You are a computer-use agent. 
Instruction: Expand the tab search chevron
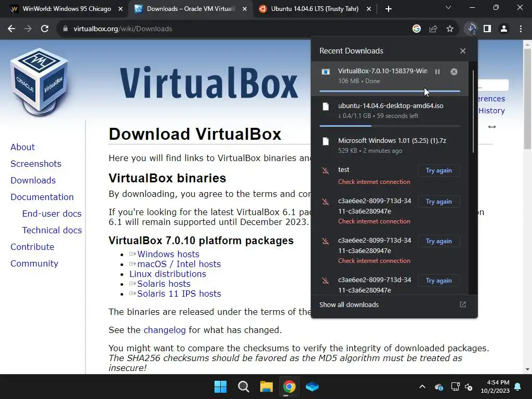click(448, 7)
